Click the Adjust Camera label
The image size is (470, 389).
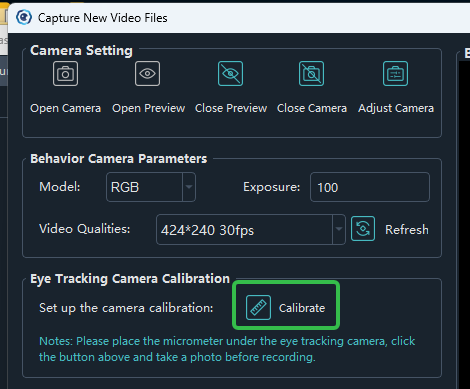(x=396, y=108)
